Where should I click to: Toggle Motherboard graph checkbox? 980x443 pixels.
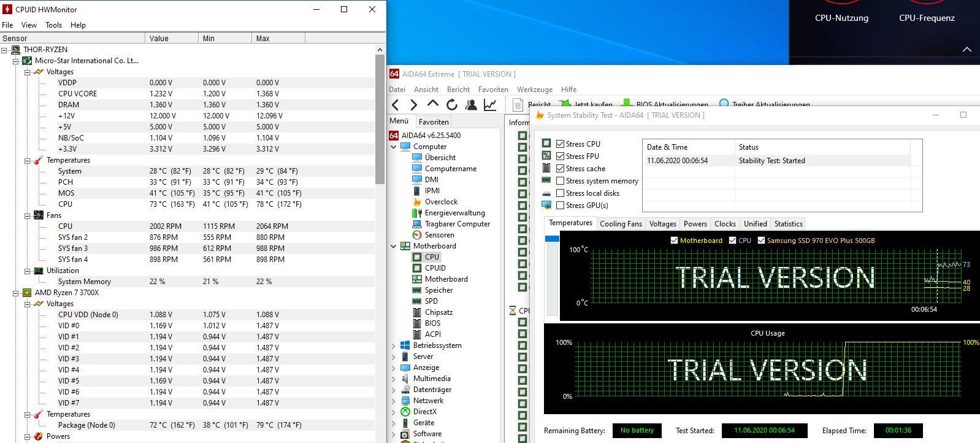tap(675, 241)
